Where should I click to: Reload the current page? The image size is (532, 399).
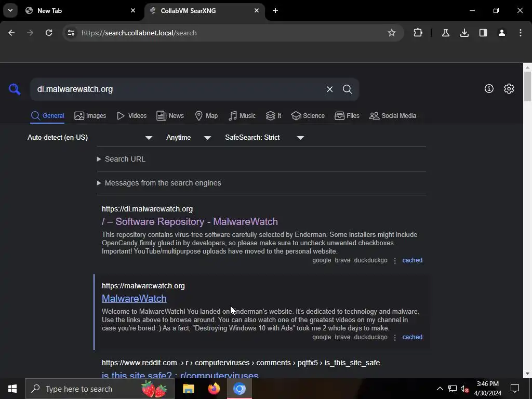point(49,33)
